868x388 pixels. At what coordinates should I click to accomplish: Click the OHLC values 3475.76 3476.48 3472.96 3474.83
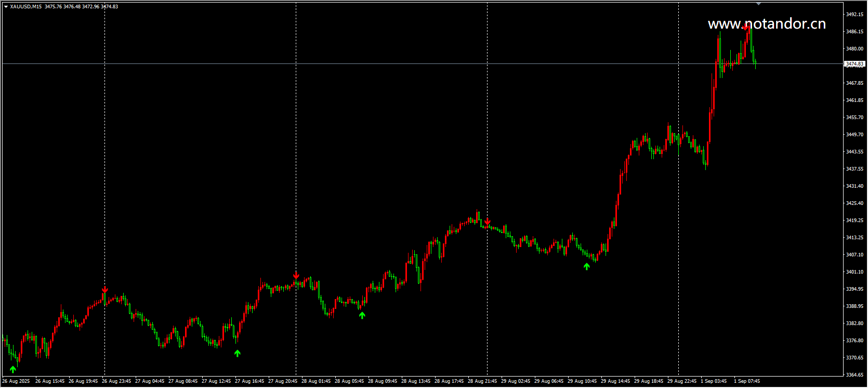click(x=82, y=7)
